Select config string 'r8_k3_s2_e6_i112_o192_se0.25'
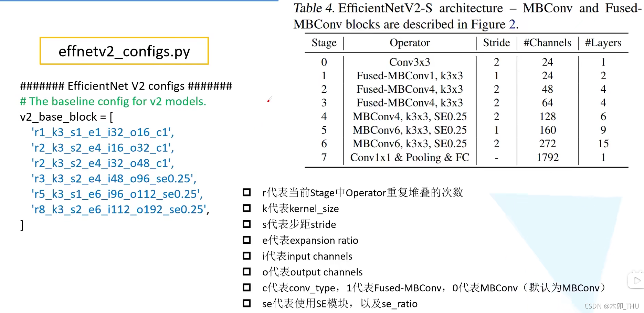This screenshot has width=644, height=313. point(120,210)
